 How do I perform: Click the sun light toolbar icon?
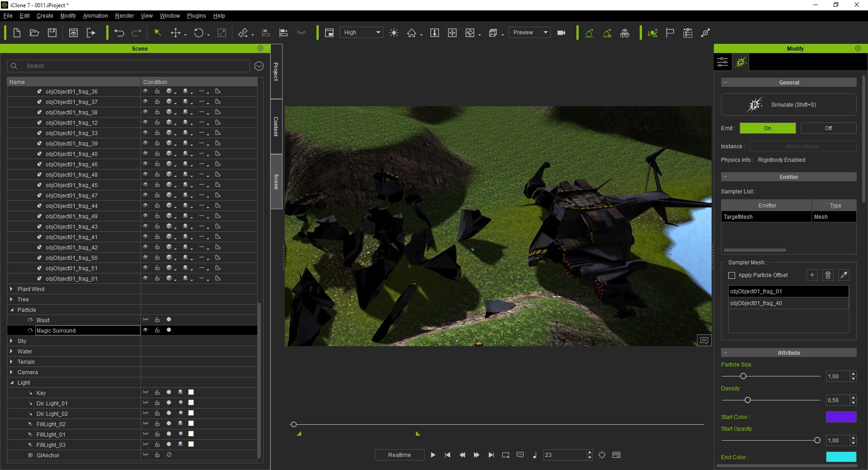pyautogui.click(x=394, y=33)
